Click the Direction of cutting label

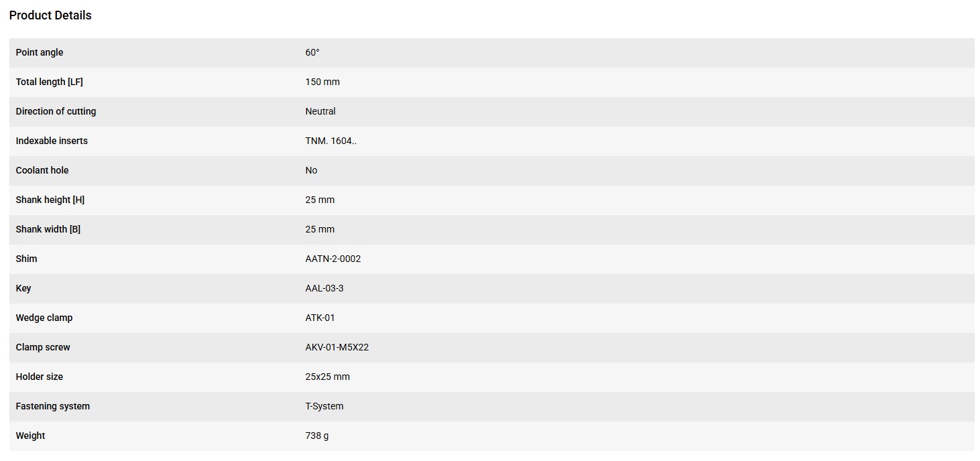click(x=56, y=111)
